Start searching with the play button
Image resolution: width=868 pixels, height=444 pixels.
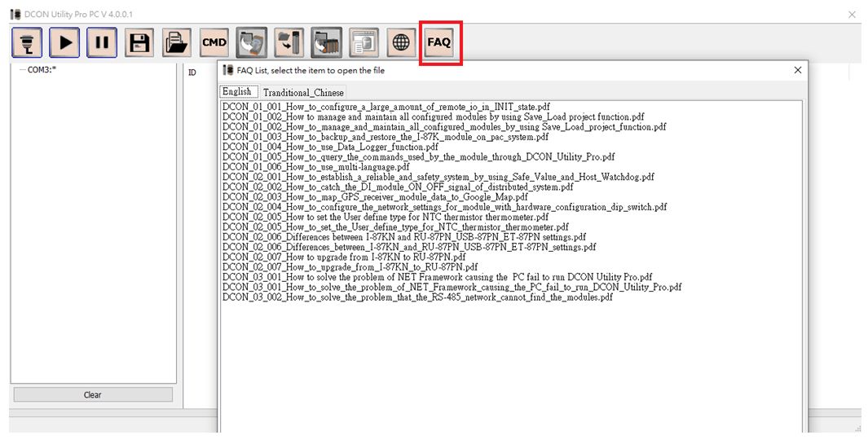point(64,42)
